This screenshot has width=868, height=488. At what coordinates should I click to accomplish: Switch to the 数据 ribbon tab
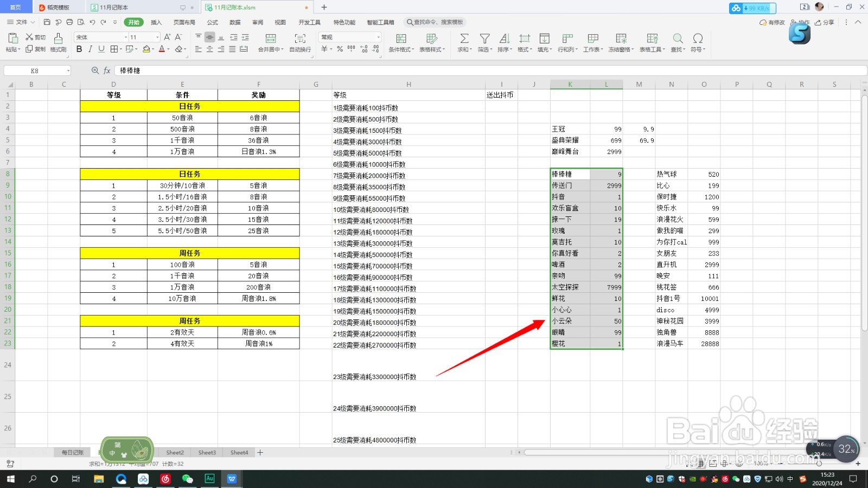pos(235,22)
